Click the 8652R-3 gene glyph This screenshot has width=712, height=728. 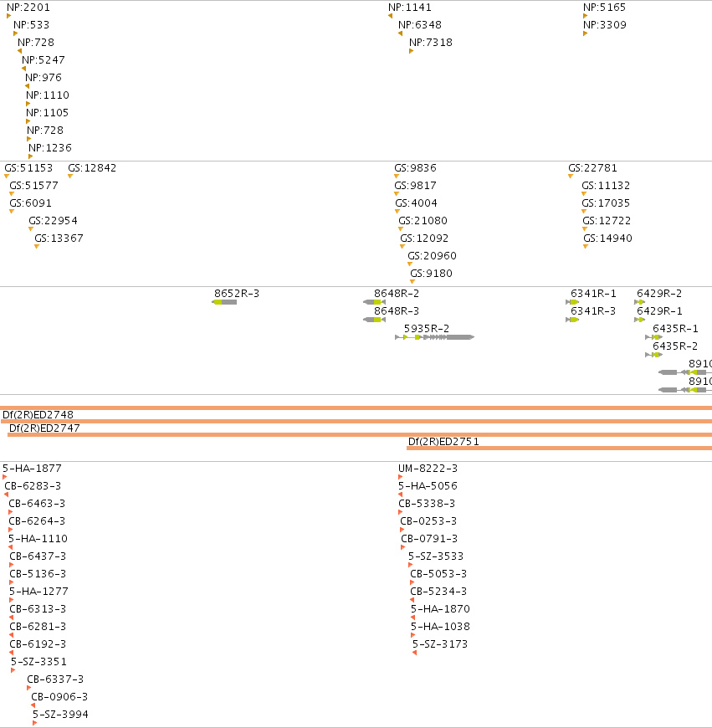224,302
